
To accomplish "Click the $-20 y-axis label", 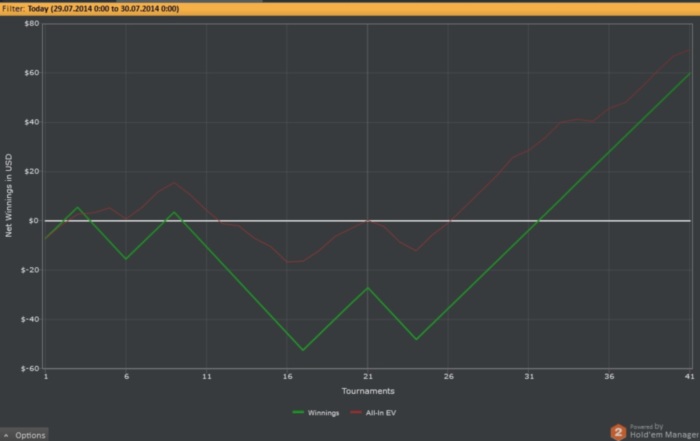I will [x=30, y=270].
